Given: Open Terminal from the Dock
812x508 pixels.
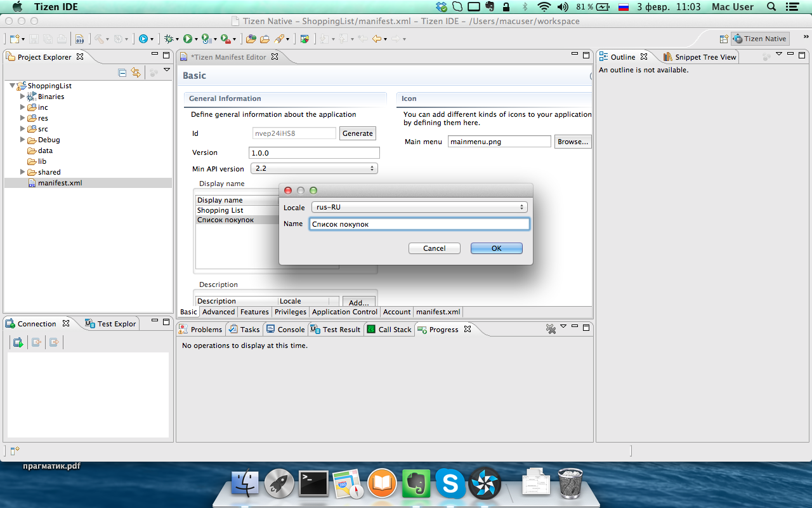Looking at the screenshot, I should [x=313, y=484].
